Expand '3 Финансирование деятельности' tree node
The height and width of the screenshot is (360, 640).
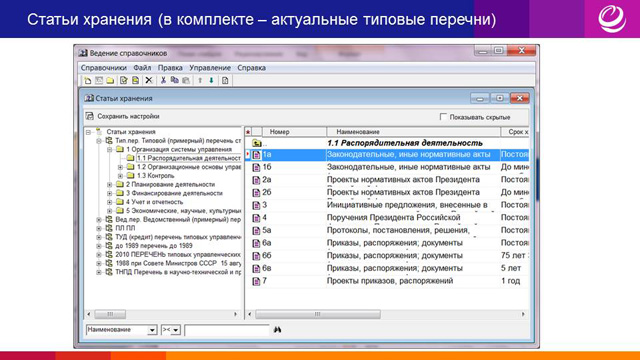coord(109,193)
